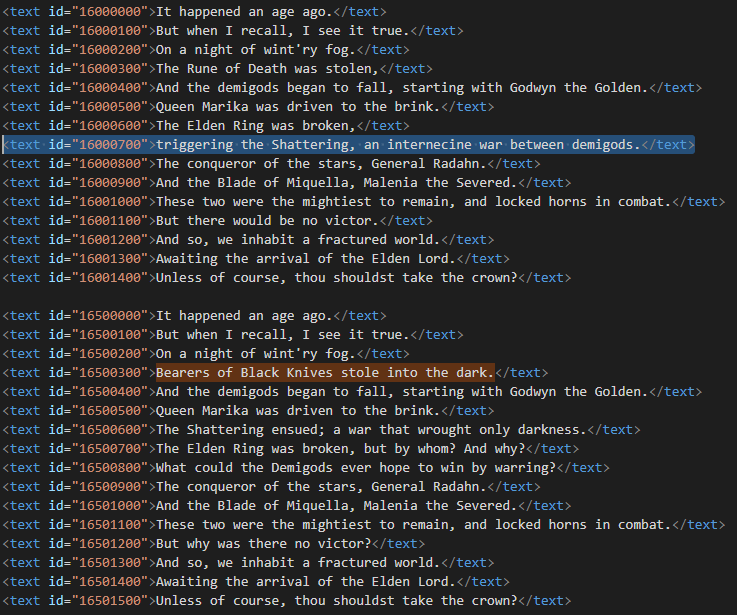737x615 pixels.
Task: Click the line "But why was there no victor?"
Action: click(214, 544)
